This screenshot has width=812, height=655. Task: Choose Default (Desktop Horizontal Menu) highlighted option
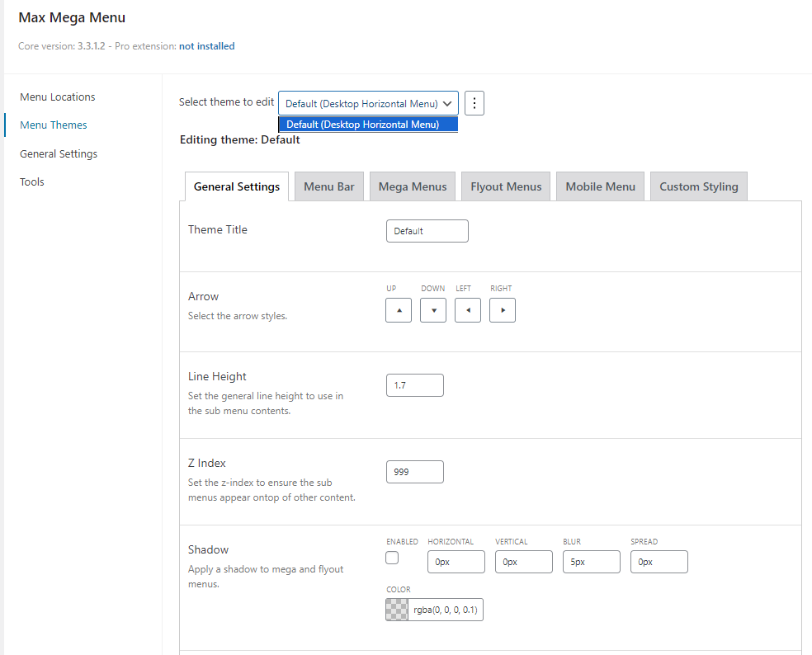(368, 125)
